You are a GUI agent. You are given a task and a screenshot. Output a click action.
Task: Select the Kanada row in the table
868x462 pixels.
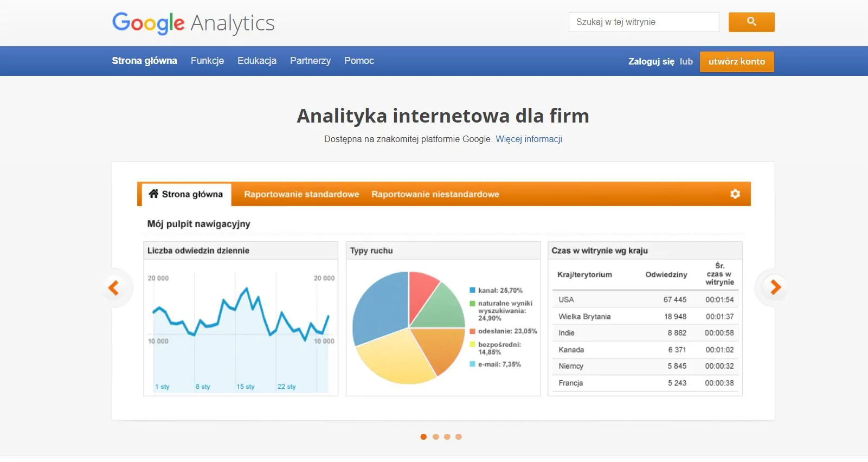(x=645, y=350)
